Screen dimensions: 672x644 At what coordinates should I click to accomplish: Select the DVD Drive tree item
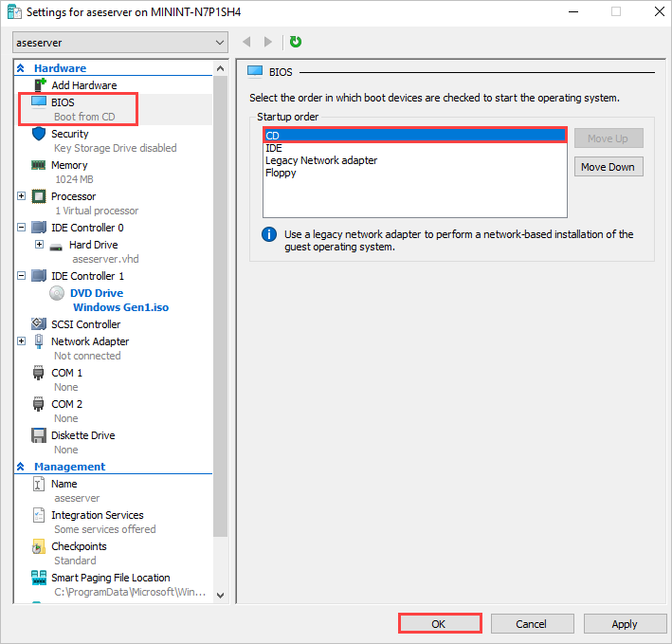[x=97, y=293]
